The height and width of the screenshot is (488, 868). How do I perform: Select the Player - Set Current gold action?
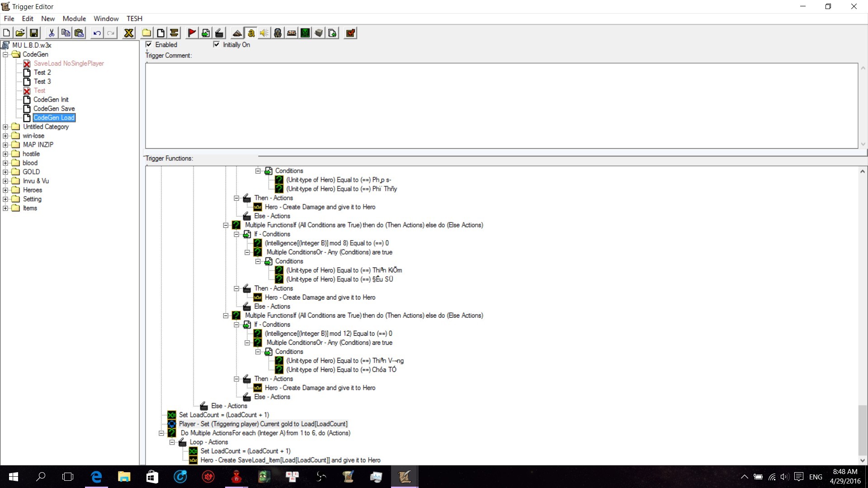263,424
